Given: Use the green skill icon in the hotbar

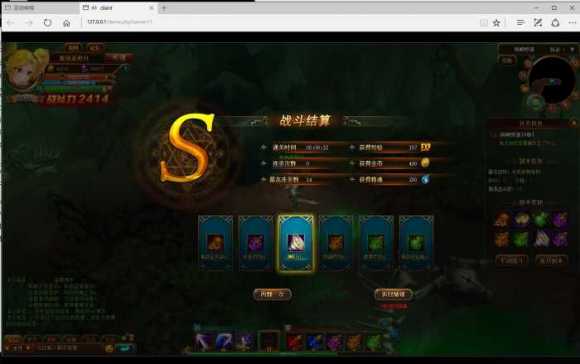Looking at the screenshot, I should point(374,342).
